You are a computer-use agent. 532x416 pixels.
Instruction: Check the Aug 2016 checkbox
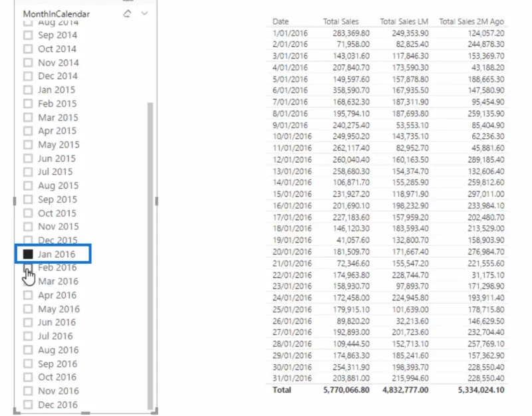(x=28, y=350)
